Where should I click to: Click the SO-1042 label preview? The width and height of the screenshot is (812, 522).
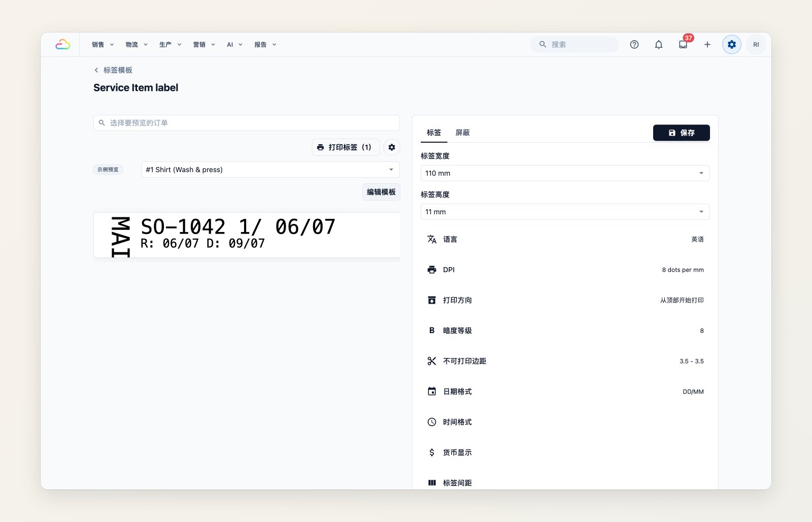click(247, 235)
